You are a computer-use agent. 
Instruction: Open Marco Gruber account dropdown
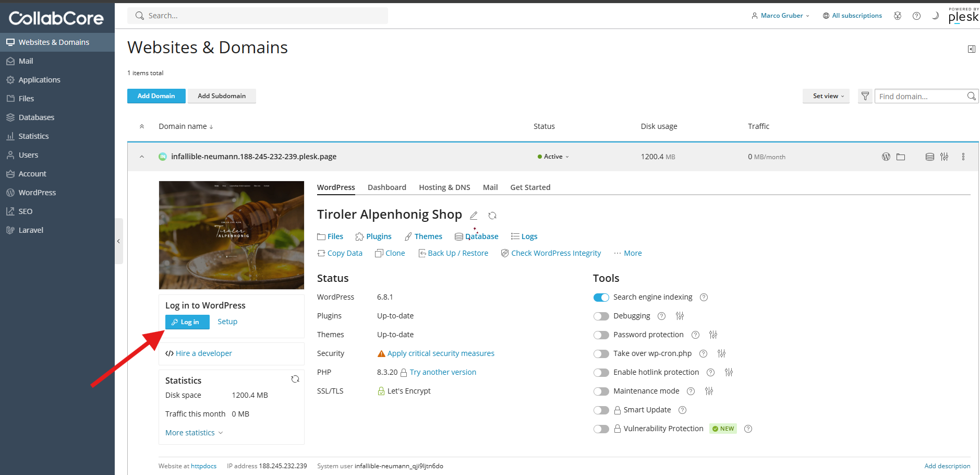[x=780, y=16]
